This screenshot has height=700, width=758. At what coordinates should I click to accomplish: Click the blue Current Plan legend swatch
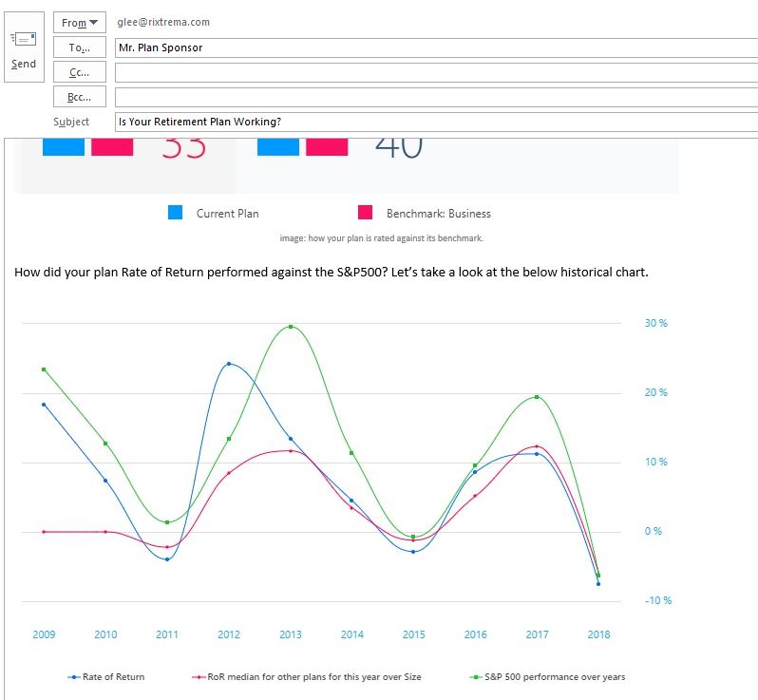tap(175, 214)
